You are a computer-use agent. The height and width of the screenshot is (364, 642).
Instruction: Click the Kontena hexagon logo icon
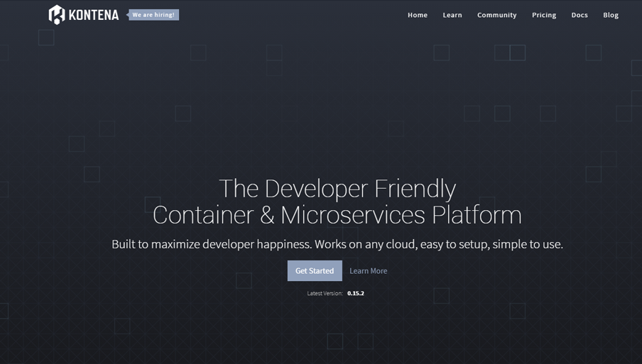[x=57, y=15]
